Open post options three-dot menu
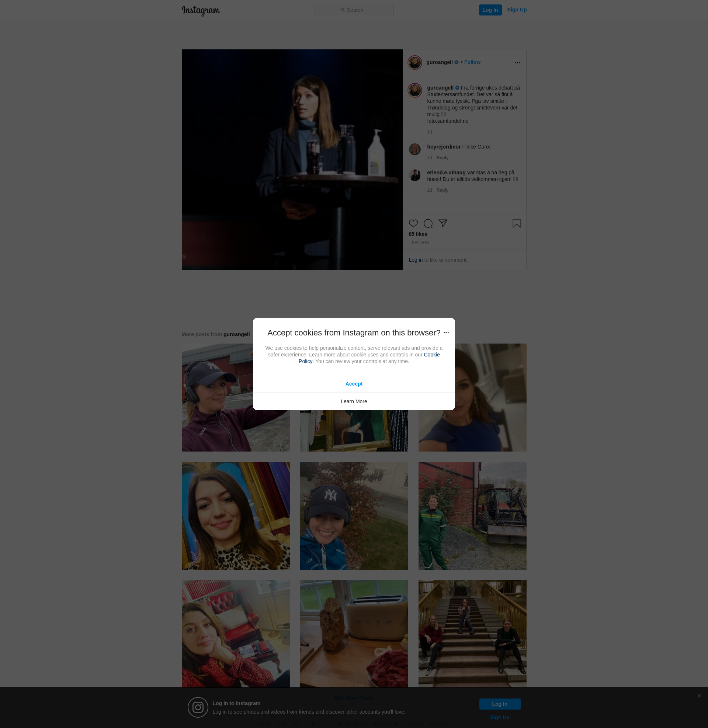708x728 pixels. (x=517, y=62)
